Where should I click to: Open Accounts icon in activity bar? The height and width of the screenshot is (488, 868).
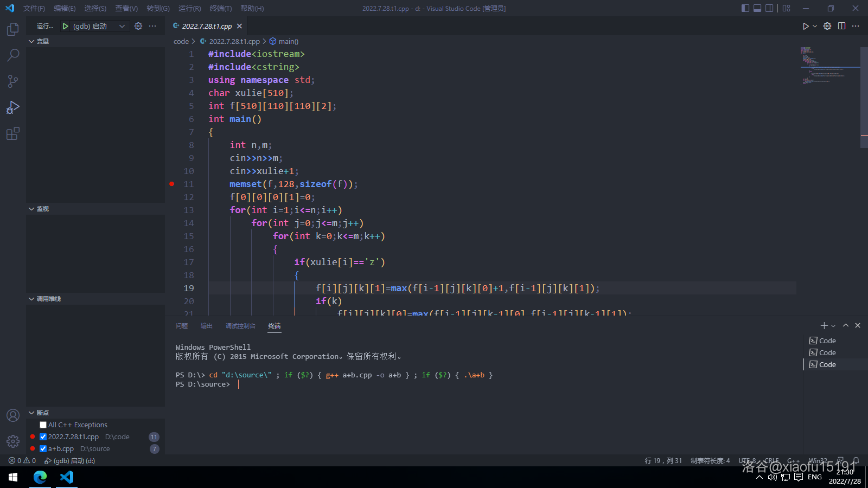coord(13,415)
